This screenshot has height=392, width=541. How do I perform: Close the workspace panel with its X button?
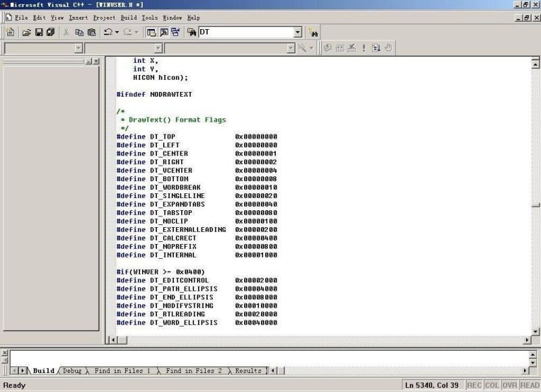96,62
